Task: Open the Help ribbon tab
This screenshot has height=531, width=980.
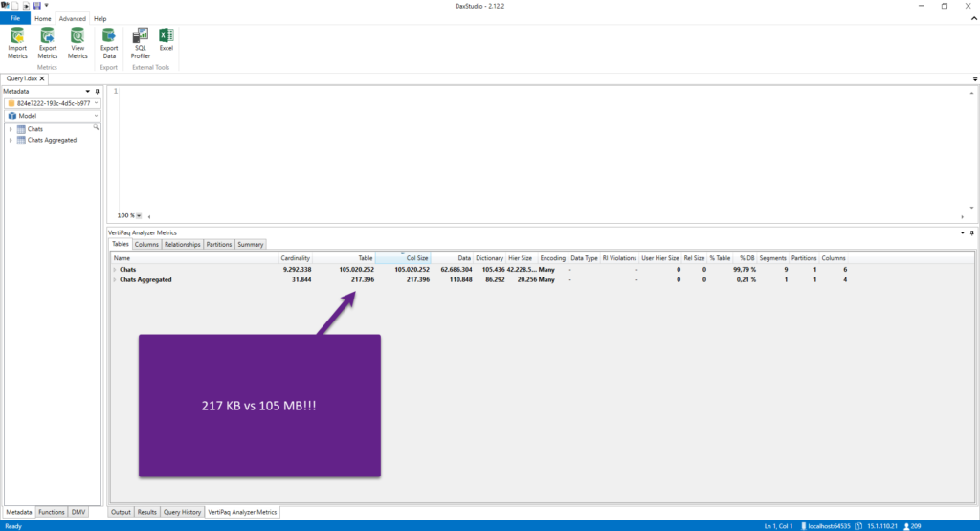Action: tap(100, 19)
